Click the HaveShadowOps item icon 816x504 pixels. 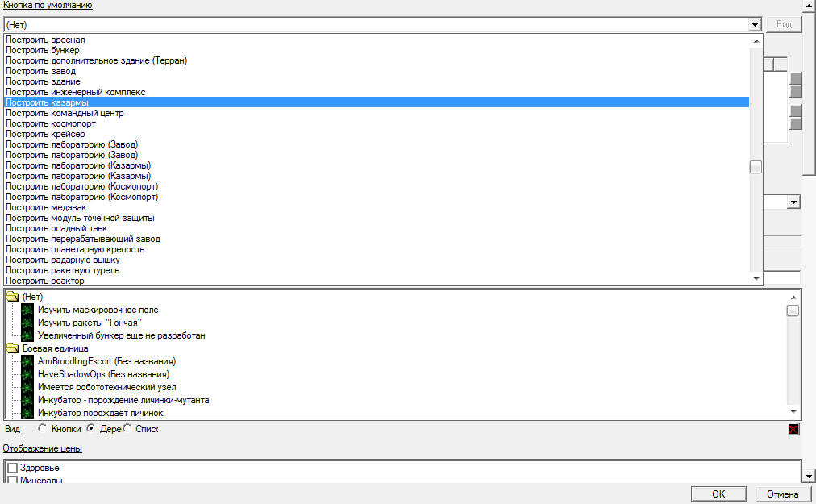(27, 374)
